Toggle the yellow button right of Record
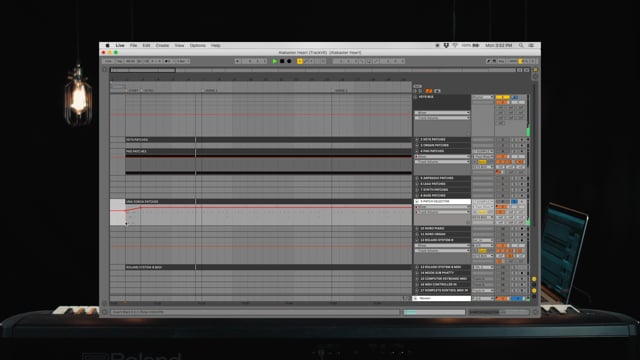The width and height of the screenshot is (640, 360). (300, 61)
